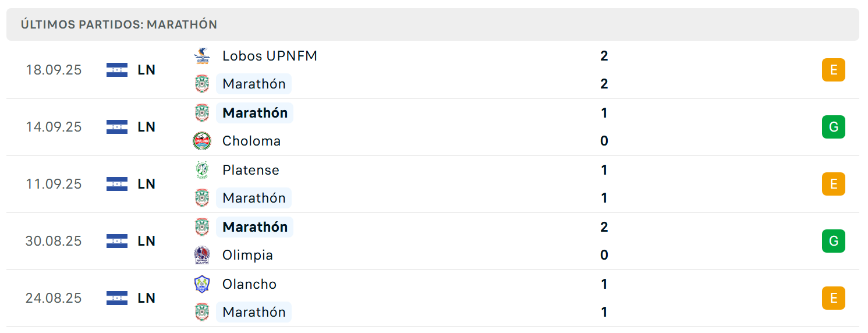Click Honduras flag in 24.08.25 row
Viewport: 868px width, 333px height.
click(x=117, y=298)
